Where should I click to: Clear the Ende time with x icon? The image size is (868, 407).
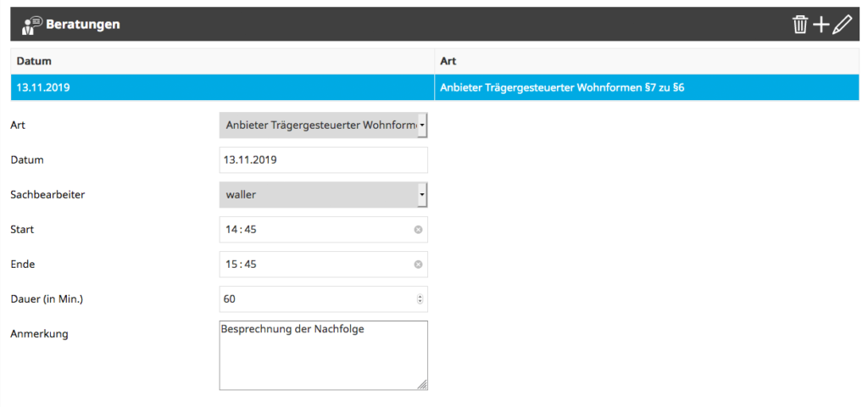click(418, 265)
